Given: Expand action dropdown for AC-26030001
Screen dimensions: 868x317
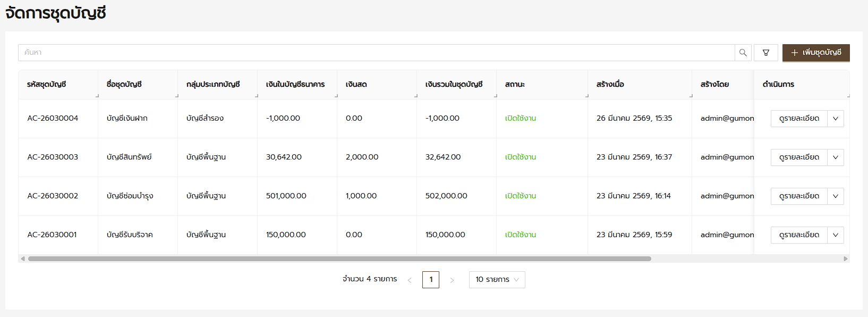Looking at the screenshot, I should pyautogui.click(x=835, y=235).
